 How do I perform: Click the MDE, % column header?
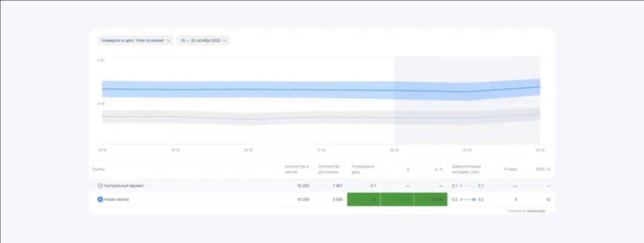(x=543, y=169)
